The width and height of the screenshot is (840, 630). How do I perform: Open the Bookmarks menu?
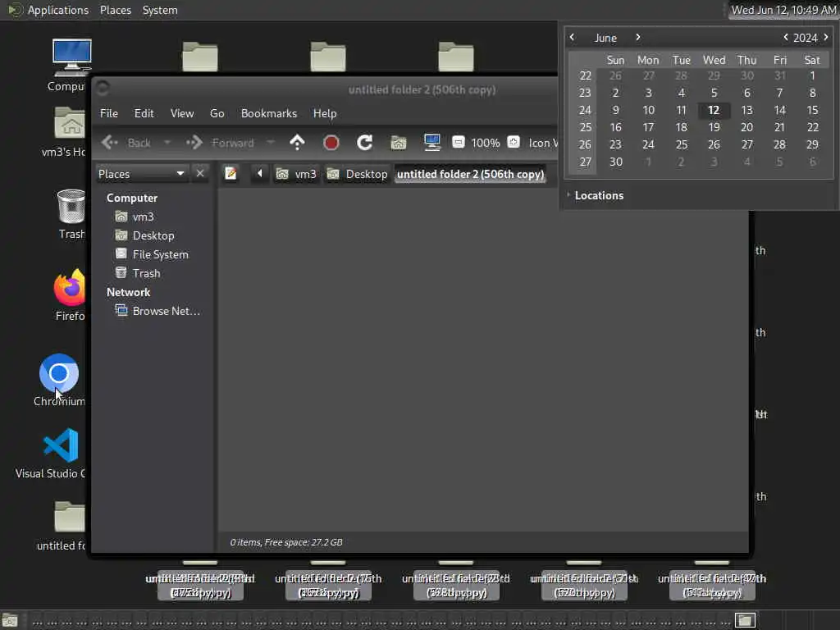(269, 113)
